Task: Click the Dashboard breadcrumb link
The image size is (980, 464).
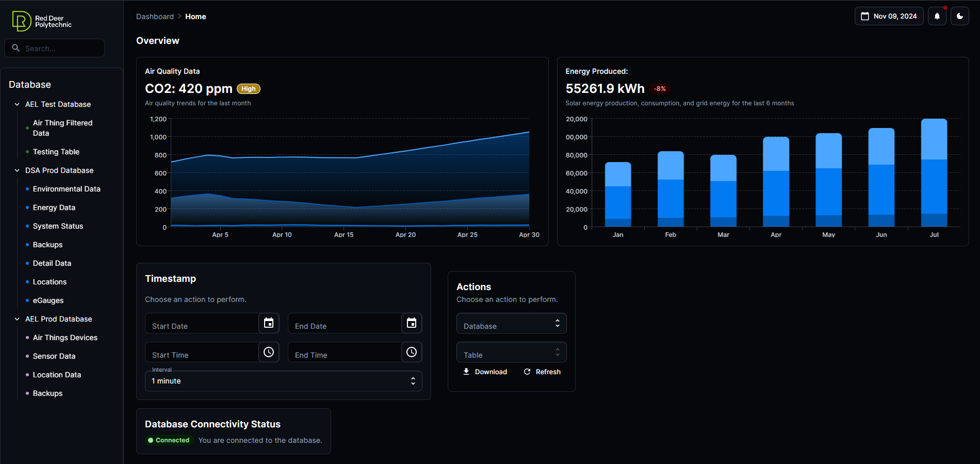Action: [155, 17]
